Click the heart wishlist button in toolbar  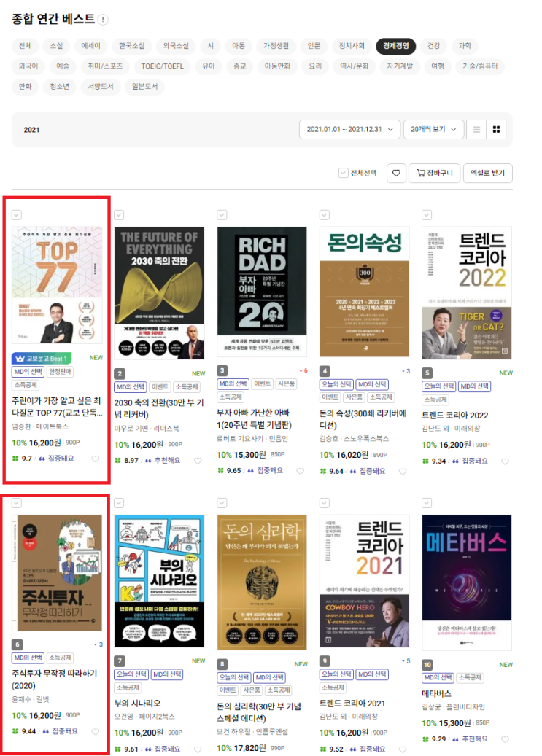click(x=396, y=173)
